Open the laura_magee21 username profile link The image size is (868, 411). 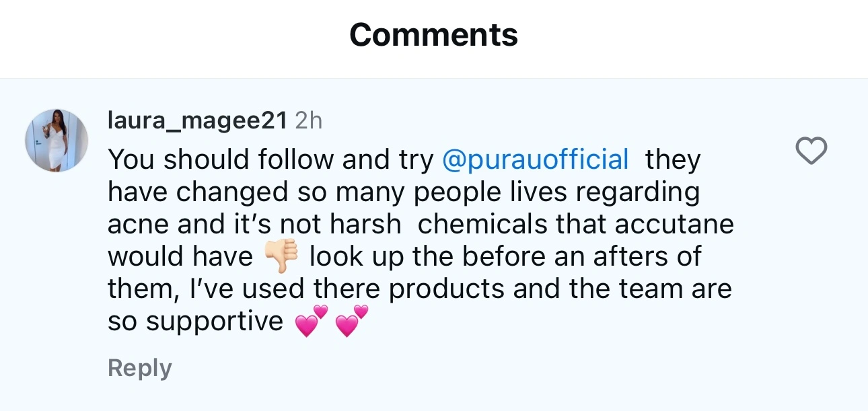coord(198,120)
